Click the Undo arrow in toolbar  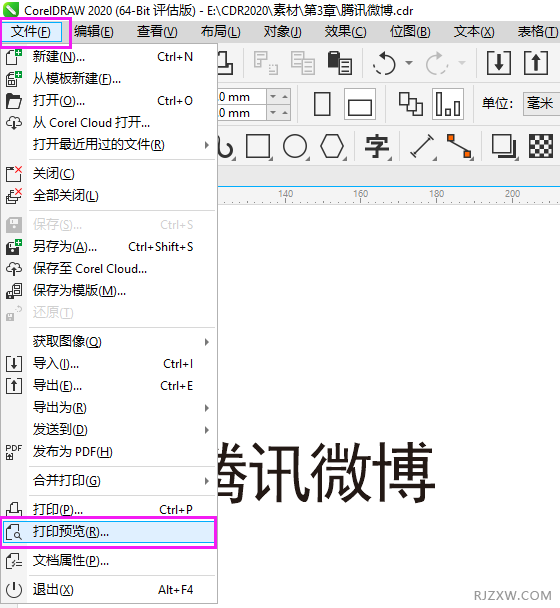pyautogui.click(x=384, y=63)
